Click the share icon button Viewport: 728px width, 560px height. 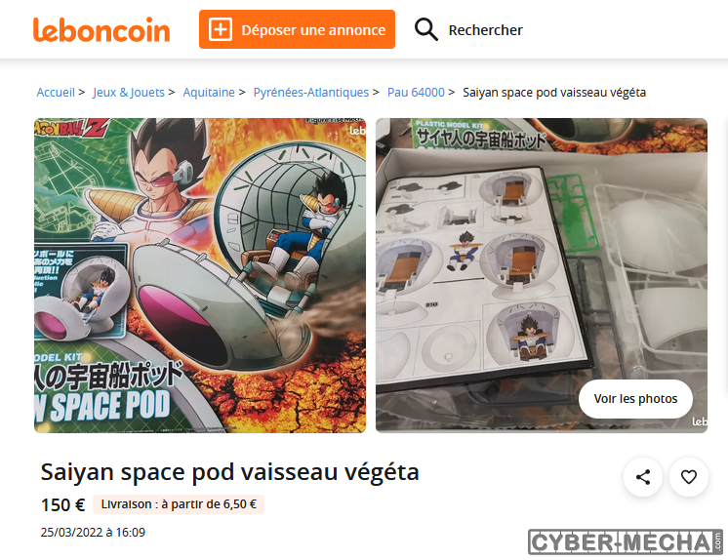642,477
